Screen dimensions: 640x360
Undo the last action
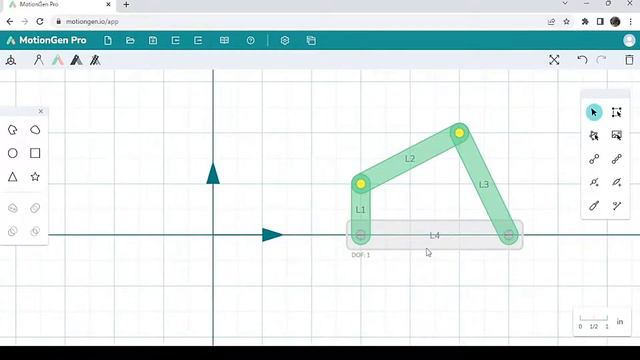click(582, 60)
